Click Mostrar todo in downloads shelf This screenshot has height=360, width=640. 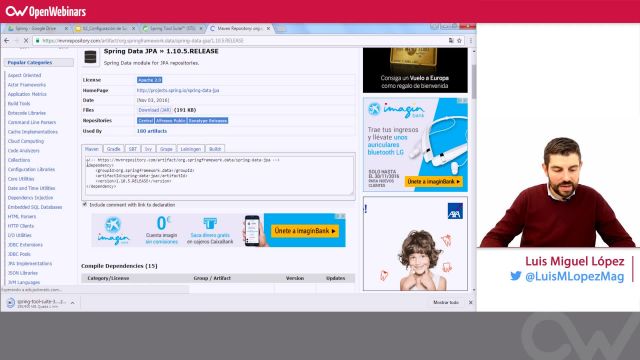coord(446,302)
